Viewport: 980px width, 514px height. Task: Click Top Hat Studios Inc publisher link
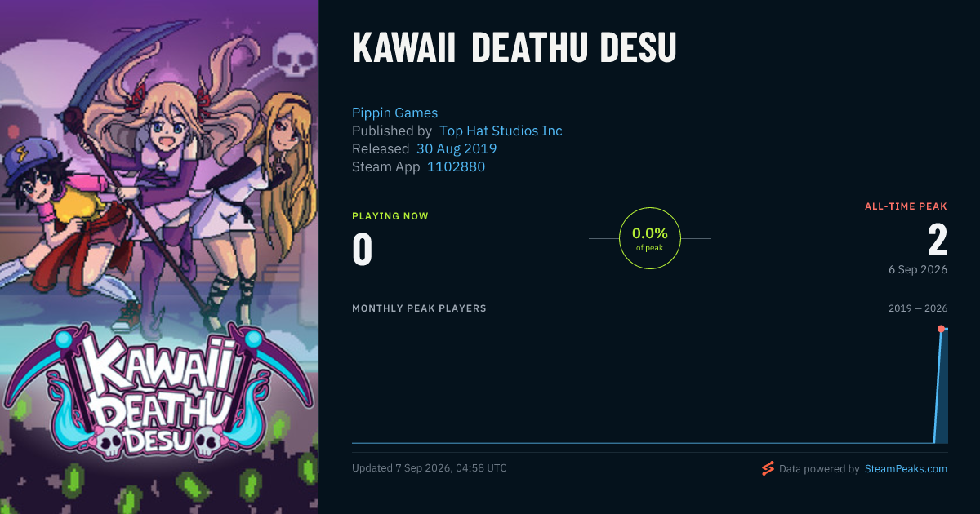pyautogui.click(x=501, y=131)
